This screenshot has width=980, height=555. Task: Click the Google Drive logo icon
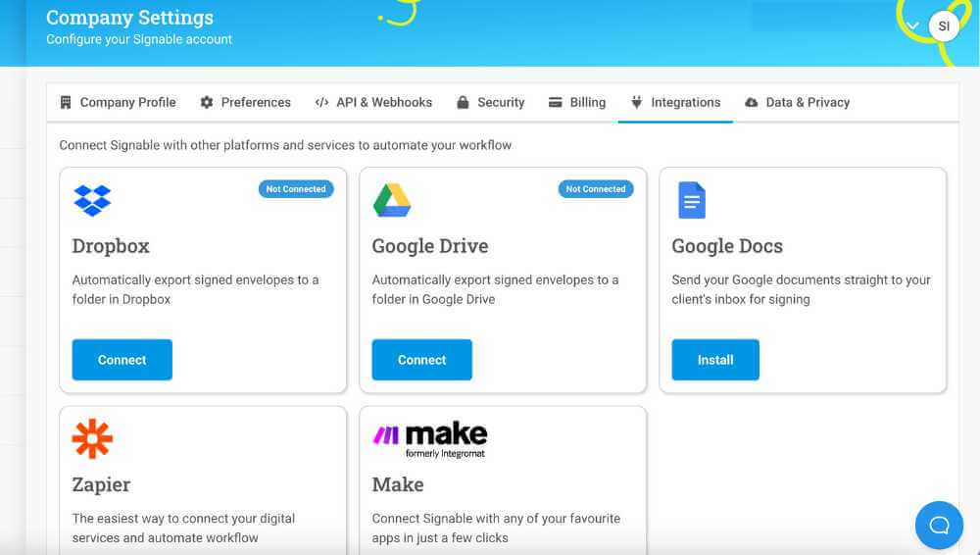pos(392,200)
